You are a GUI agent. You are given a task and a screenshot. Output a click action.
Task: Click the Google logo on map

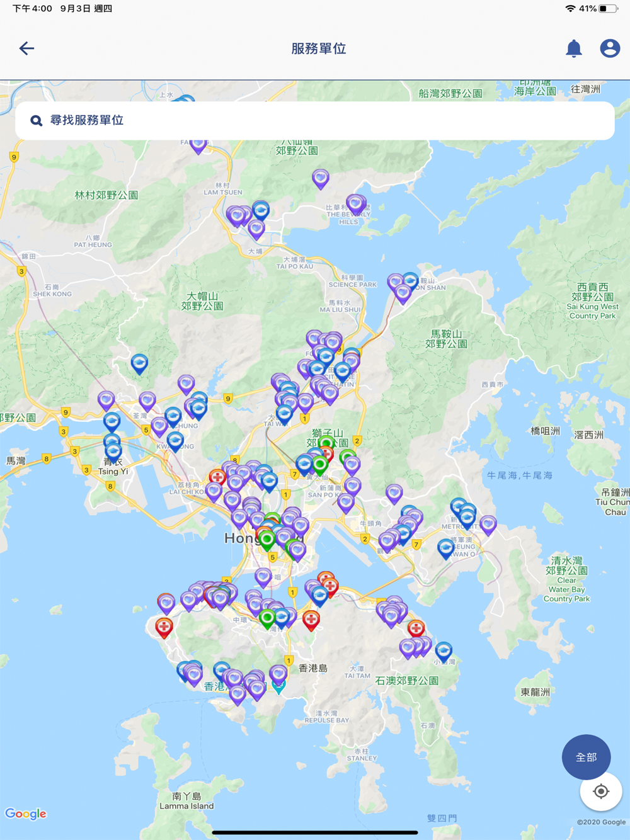point(26,814)
